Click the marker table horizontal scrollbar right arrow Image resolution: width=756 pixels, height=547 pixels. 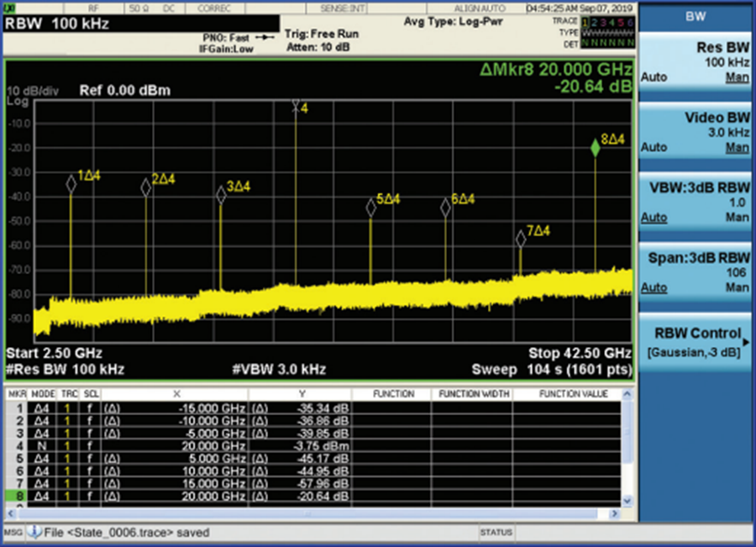tap(616, 513)
